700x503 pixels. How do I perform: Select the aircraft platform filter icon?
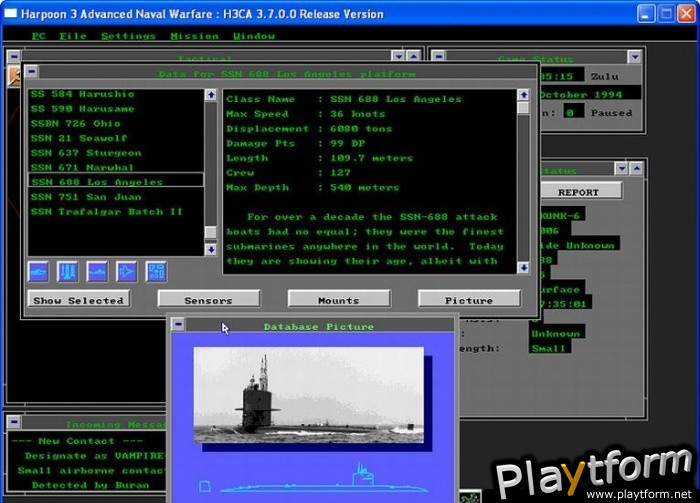[x=127, y=271]
